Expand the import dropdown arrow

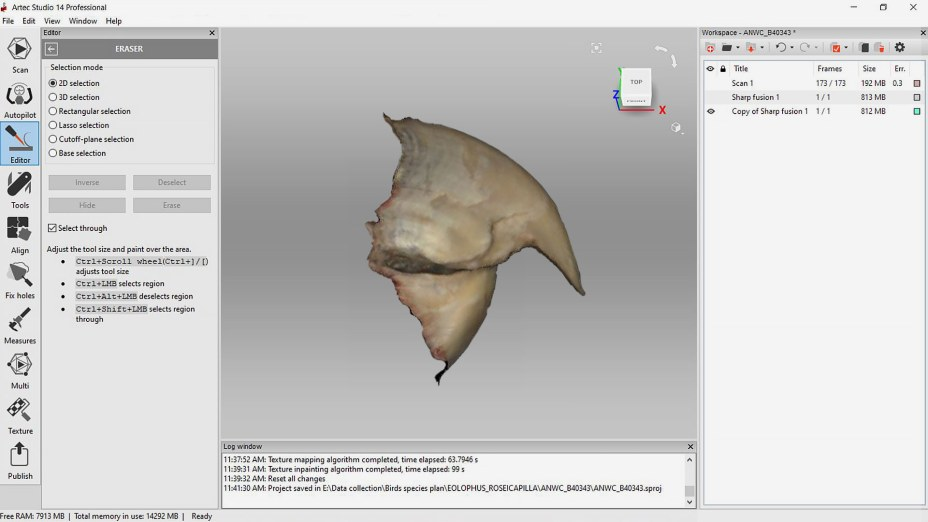(762, 48)
